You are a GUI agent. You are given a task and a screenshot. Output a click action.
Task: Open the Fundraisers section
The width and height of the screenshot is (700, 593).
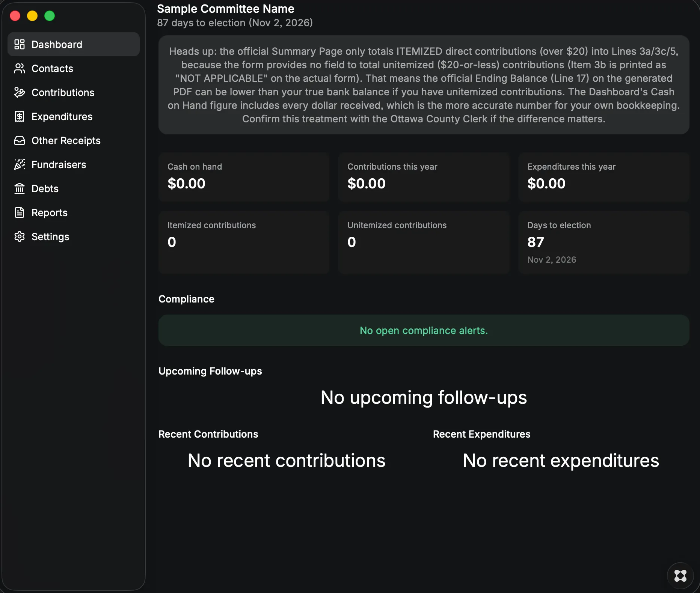(x=74, y=164)
